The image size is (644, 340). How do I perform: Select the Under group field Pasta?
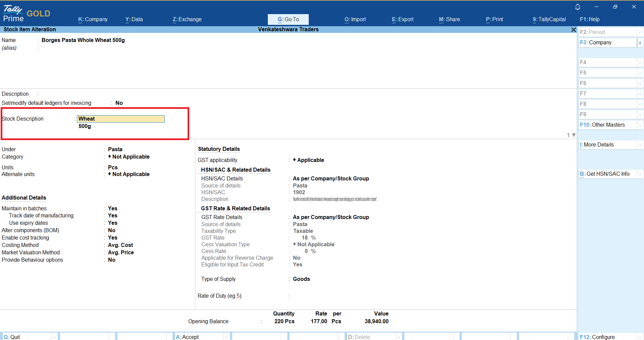(x=115, y=149)
